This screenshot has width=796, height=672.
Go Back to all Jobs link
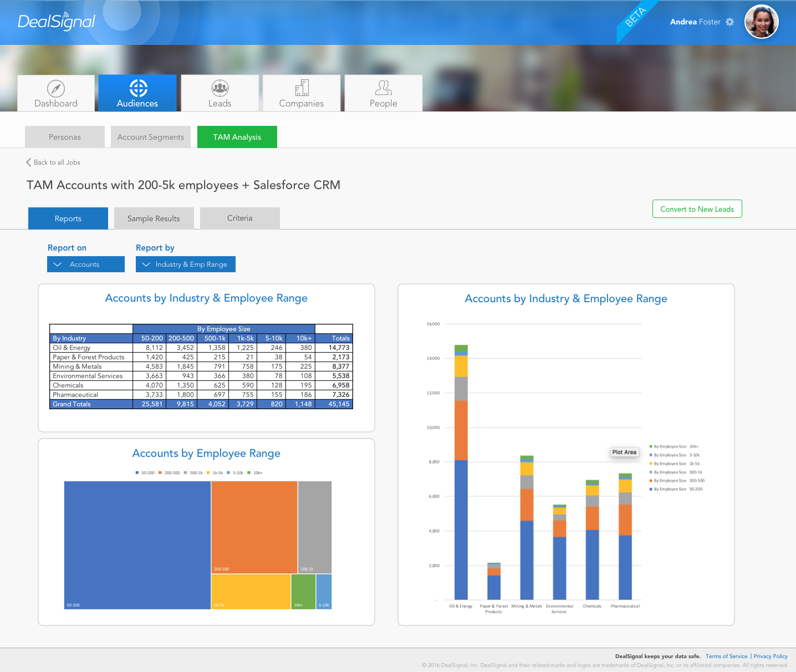(57, 162)
